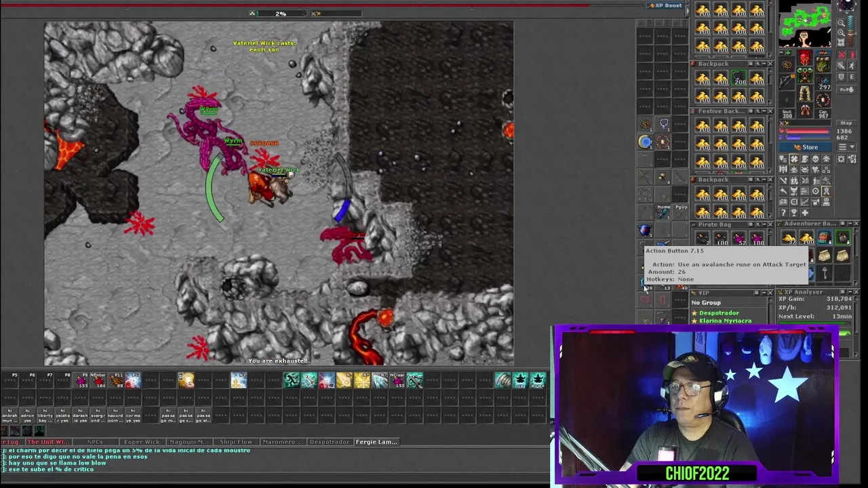
Task: Click the teal running-figure spell button
Action: tap(292, 380)
